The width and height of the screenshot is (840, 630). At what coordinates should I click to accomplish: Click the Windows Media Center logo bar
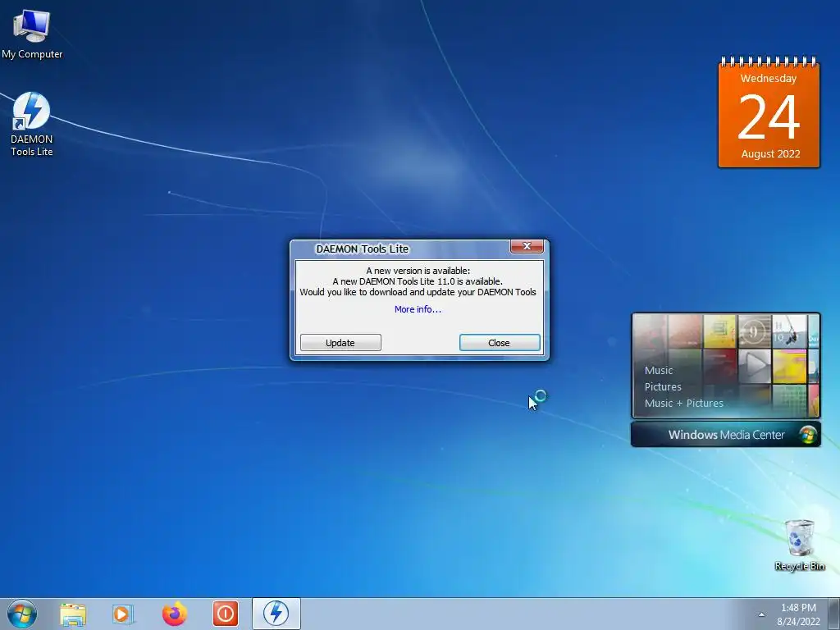pyautogui.click(x=726, y=435)
